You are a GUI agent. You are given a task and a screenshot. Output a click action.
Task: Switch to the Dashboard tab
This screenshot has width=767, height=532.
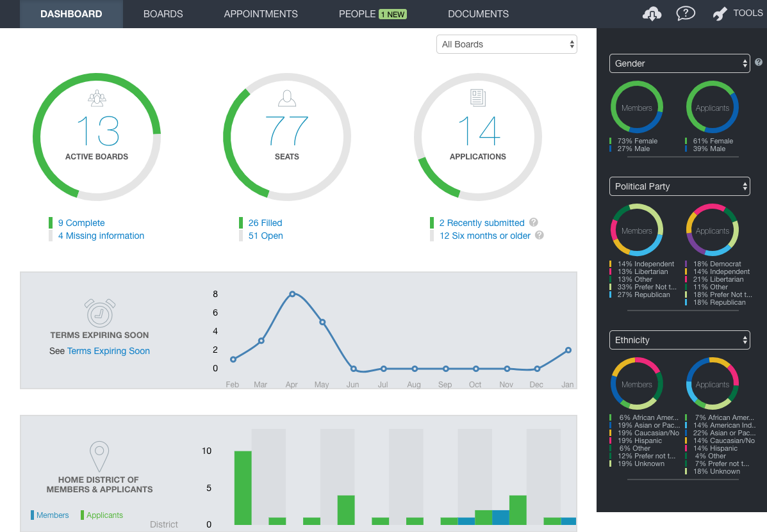pyautogui.click(x=71, y=14)
